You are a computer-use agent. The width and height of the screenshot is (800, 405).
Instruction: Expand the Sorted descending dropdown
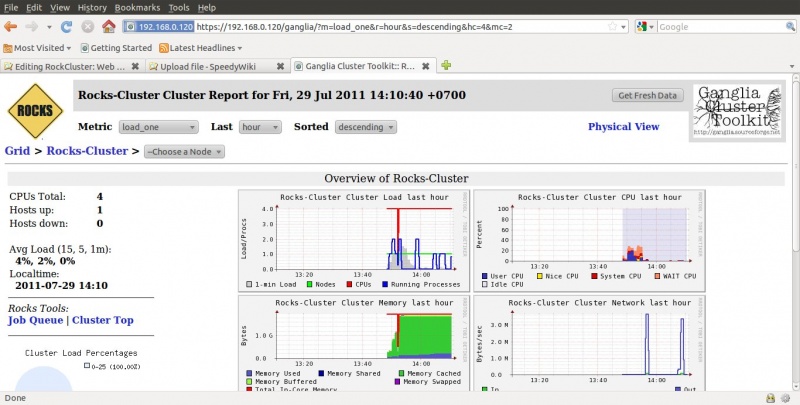(x=365, y=127)
